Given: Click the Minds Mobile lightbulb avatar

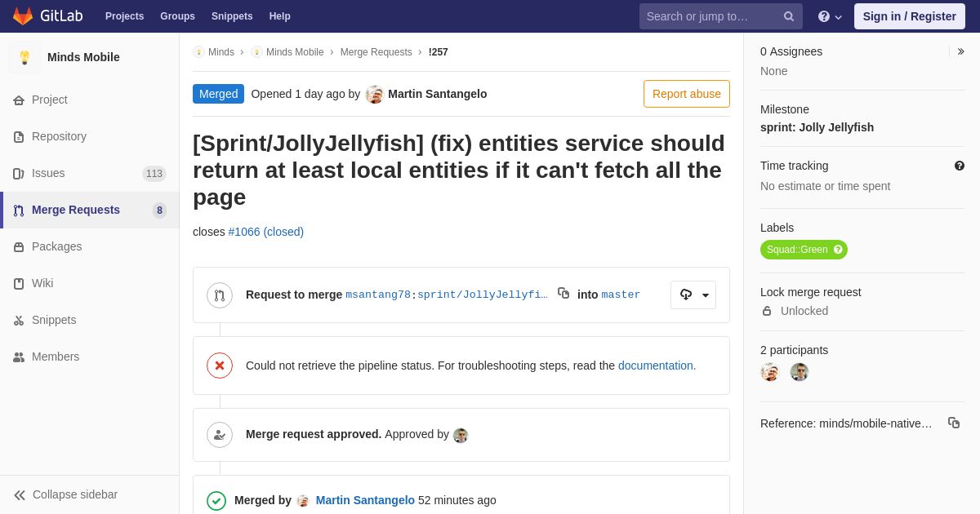Looking at the screenshot, I should (x=24, y=57).
